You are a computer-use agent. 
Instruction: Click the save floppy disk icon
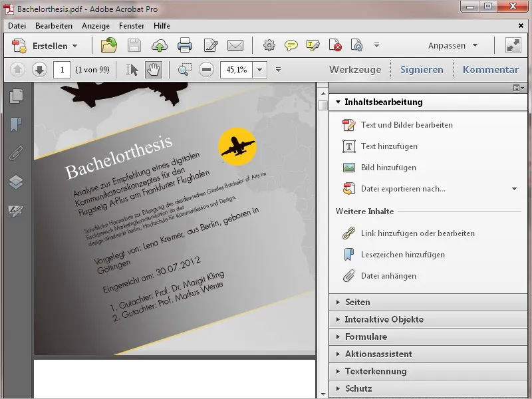coord(134,45)
